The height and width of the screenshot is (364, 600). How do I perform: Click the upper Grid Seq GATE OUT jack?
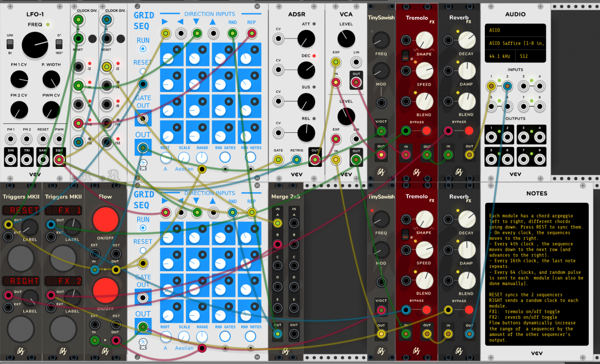click(143, 118)
